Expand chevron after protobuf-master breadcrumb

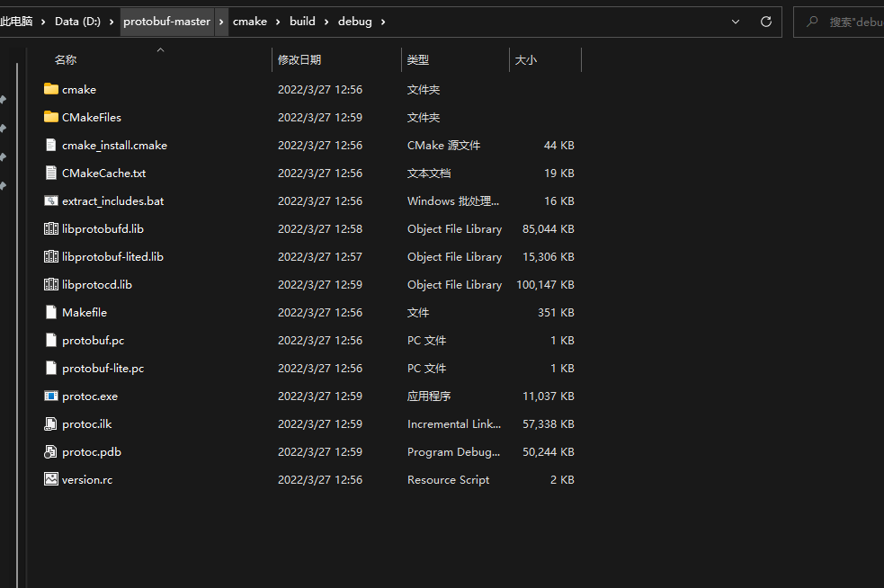pos(221,22)
